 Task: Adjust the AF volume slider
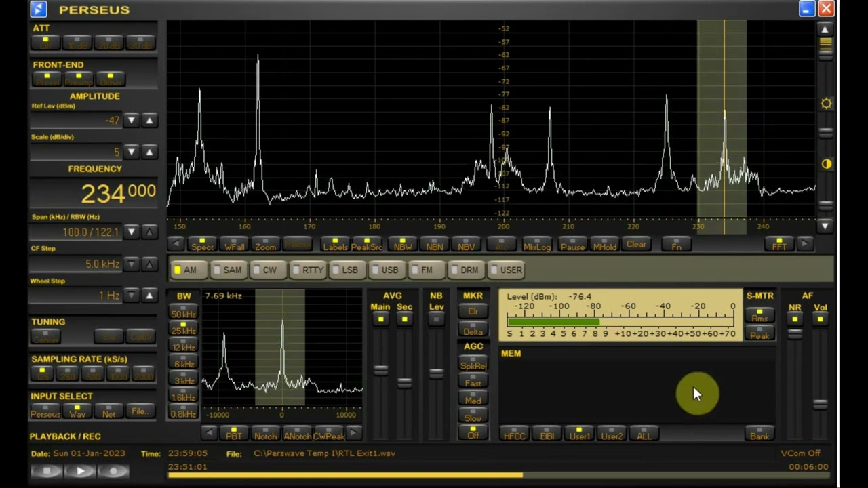click(x=820, y=405)
